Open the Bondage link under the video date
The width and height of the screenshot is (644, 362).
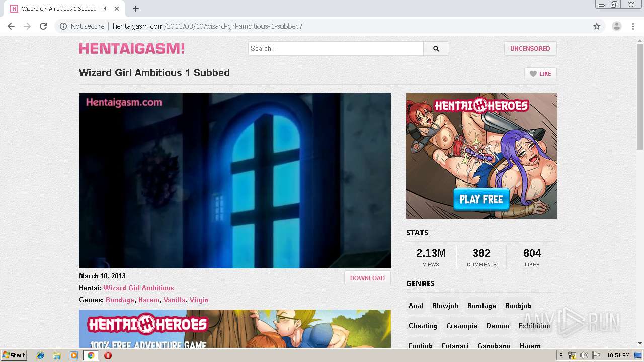point(120,300)
